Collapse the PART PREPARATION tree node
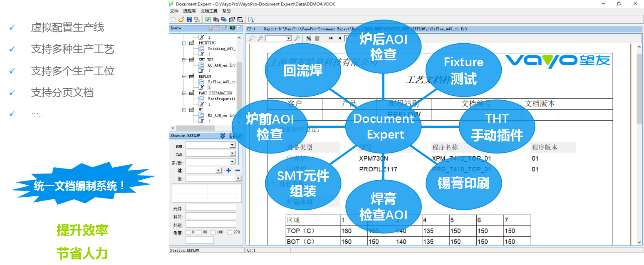 [184, 93]
